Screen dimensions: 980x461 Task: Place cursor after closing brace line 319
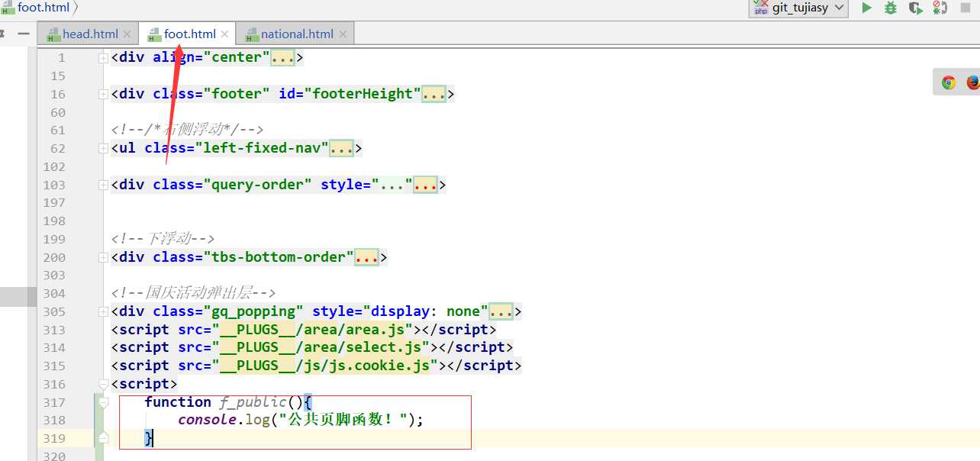click(x=154, y=438)
